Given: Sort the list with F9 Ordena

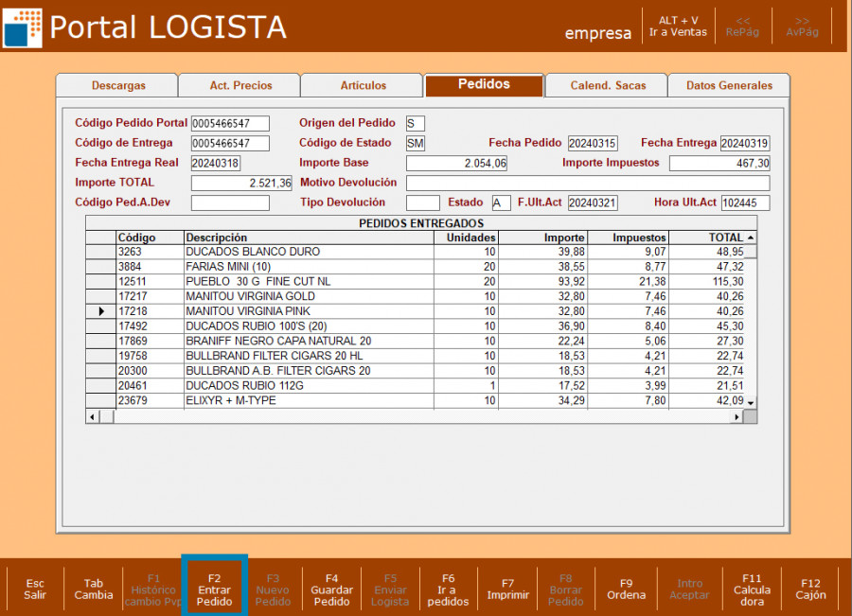Looking at the screenshot, I should (626, 589).
